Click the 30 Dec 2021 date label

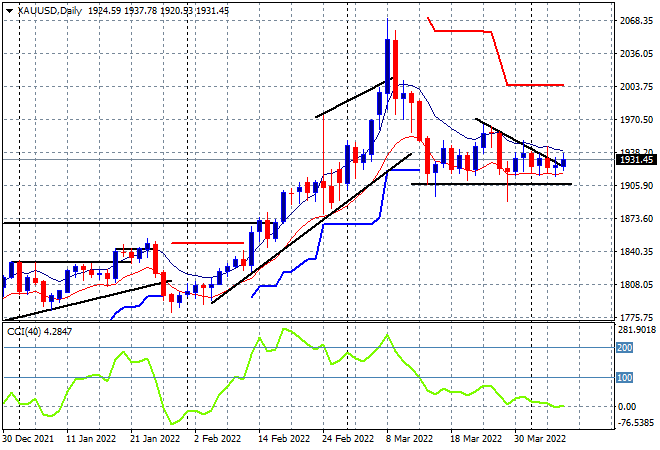(x=28, y=439)
